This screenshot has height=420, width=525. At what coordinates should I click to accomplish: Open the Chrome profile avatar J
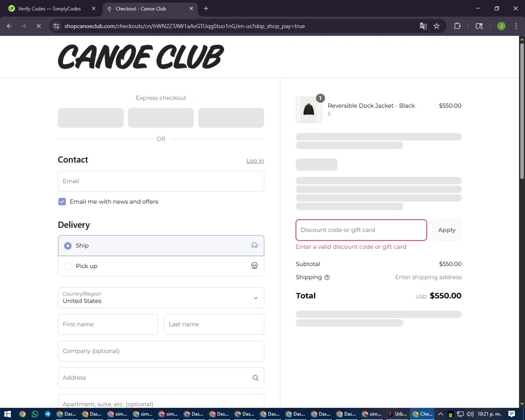(501, 26)
